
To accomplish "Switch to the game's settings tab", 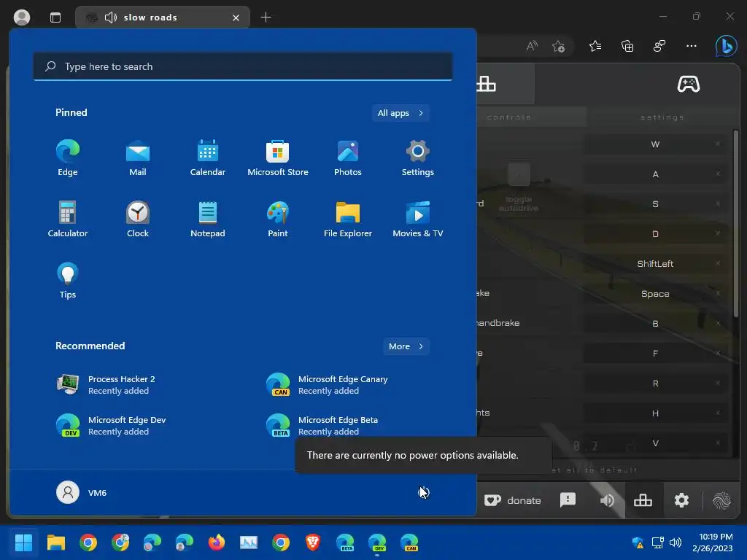I will coord(662,117).
